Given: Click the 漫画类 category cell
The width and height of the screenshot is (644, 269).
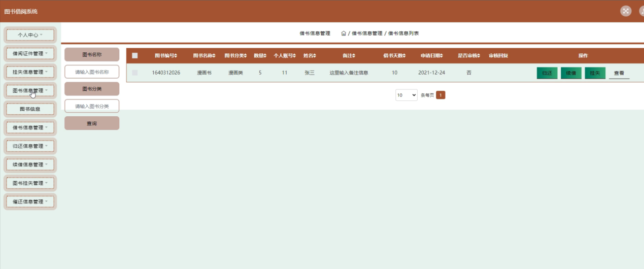Looking at the screenshot, I should click(x=235, y=73).
